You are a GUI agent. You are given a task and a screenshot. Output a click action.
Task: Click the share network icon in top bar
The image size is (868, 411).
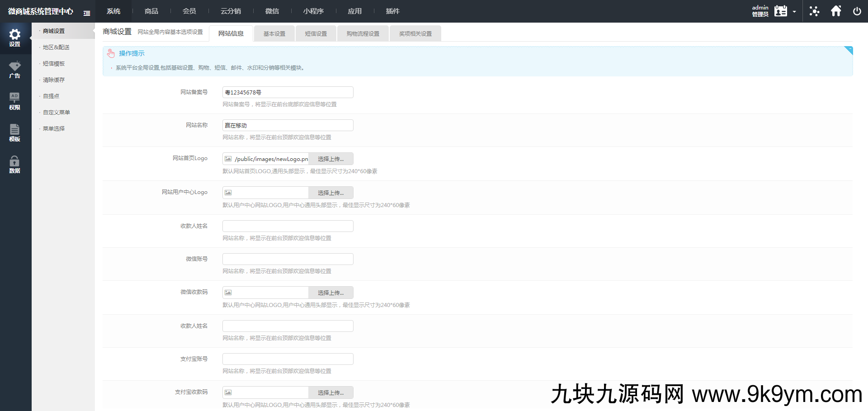(814, 11)
